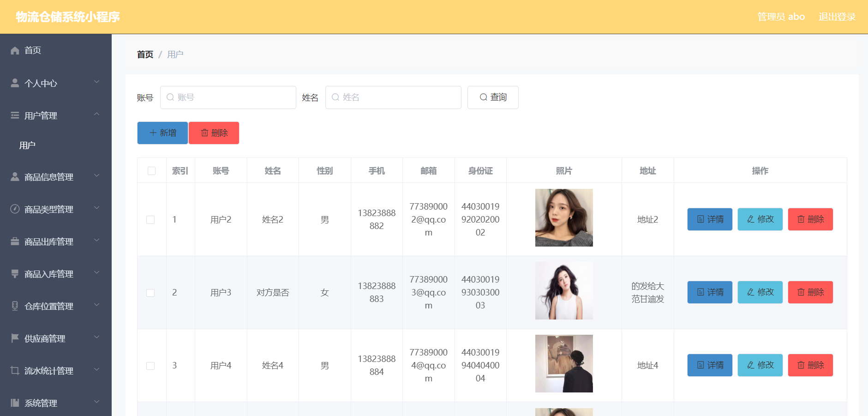Click the blue 新增 button
Screen dimensions: 868x416
[162, 133]
